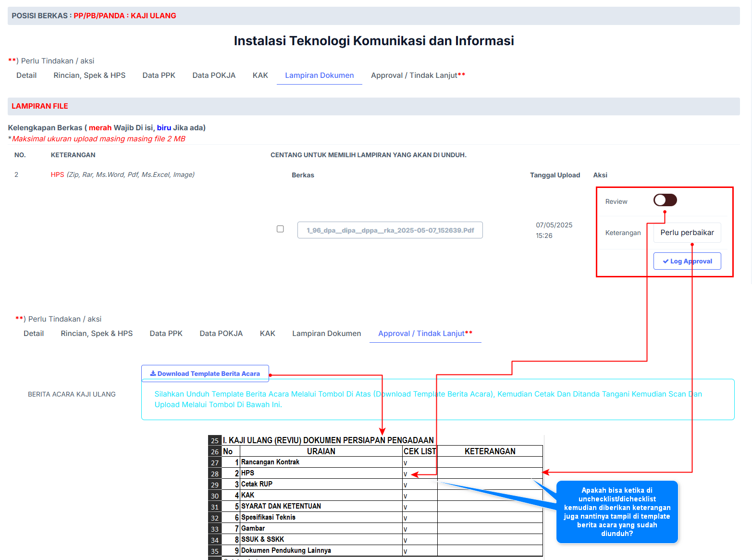The height and width of the screenshot is (560, 752).
Task: Open the Detail tab in the first tab row
Action: click(x=26, y=75)
